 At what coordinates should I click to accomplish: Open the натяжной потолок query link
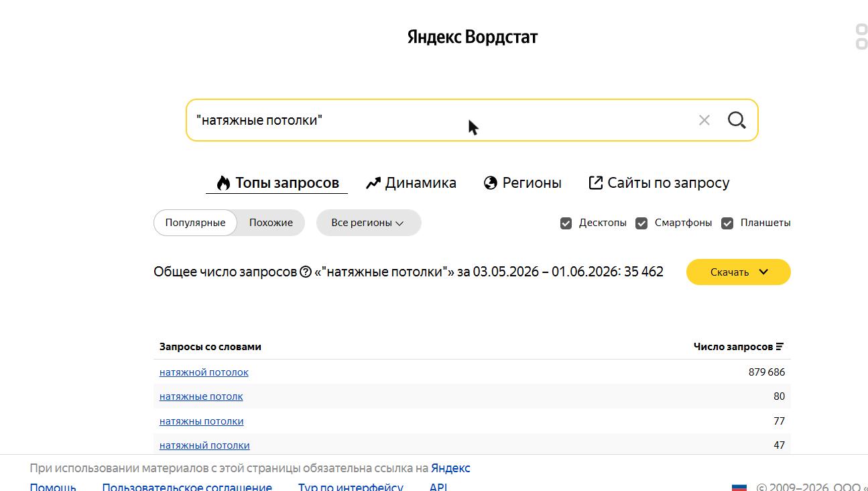click(204, 372)
